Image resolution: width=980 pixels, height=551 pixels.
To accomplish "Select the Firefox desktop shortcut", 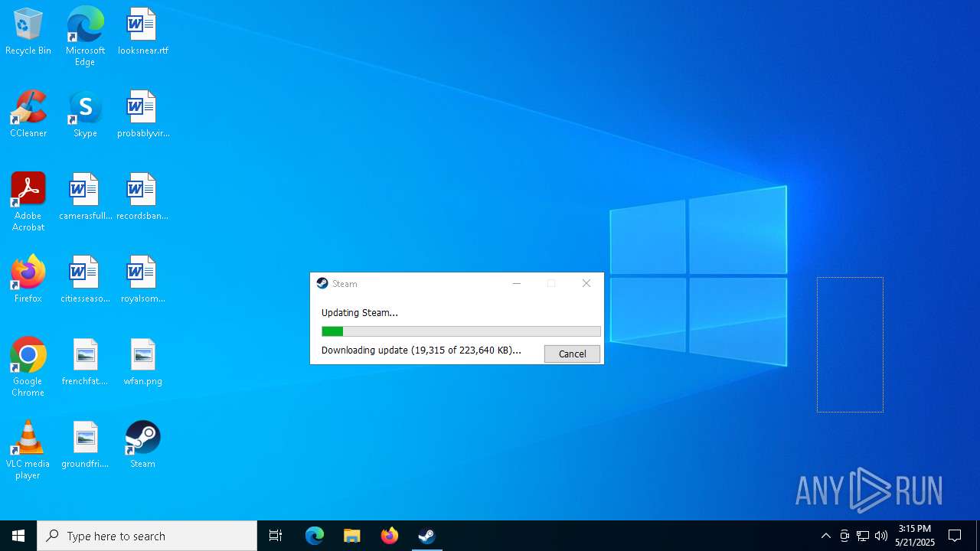I will (x=28, y=280).
